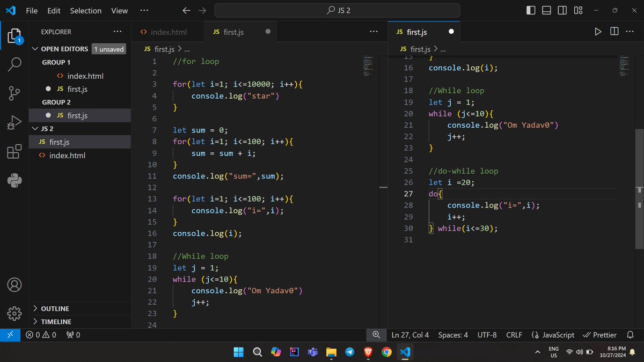Expand the Outline section

[x=35, y=308]
